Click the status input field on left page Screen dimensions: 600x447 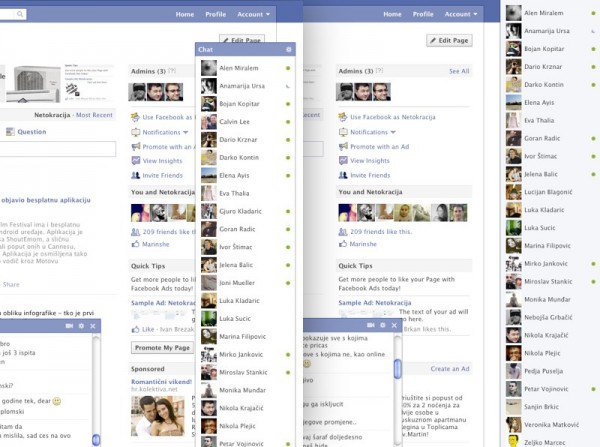tap(57, 149)
